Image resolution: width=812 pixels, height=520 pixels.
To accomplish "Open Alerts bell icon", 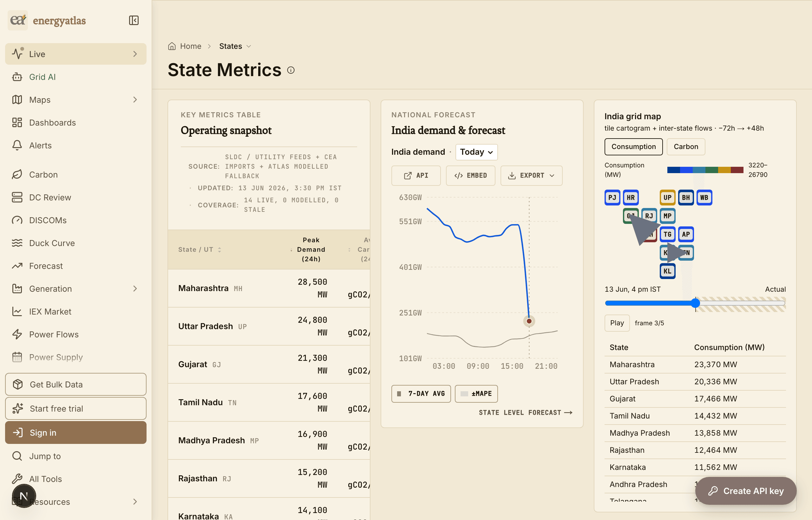I will point(17,146).
